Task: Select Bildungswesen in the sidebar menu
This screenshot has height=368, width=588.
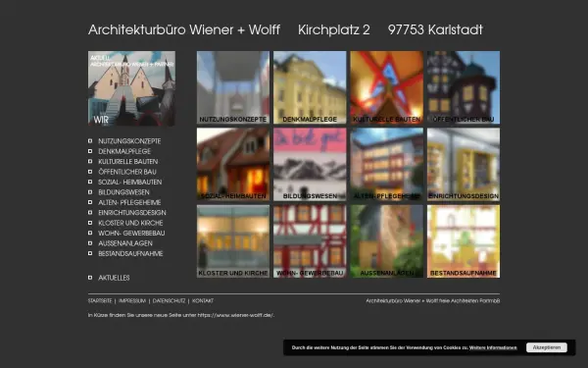Action: [123, 192]
